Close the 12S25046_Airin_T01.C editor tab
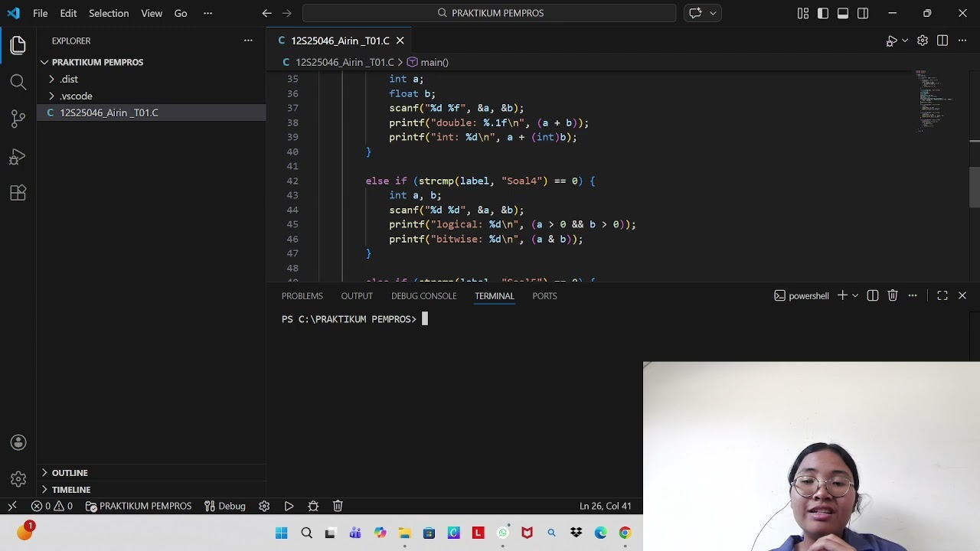 pos(400,41)
